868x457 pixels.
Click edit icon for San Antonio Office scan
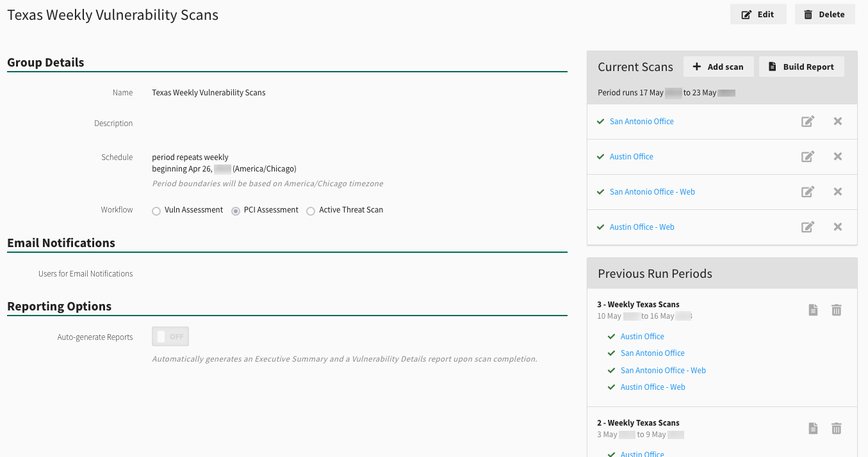pyautogui.click(x=808, y=122)
